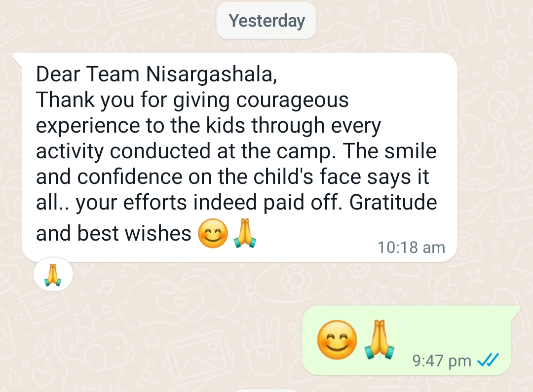Screen dimensions: 533x392
Task: Select the 'Dear Team Nisargashala,' greeting line
Action: (x=157, y=74)
